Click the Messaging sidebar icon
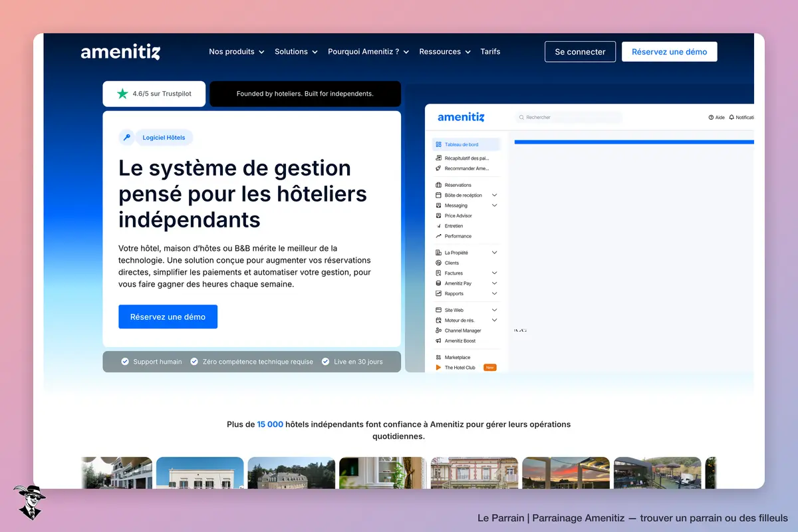 click(x=438, y=205)
